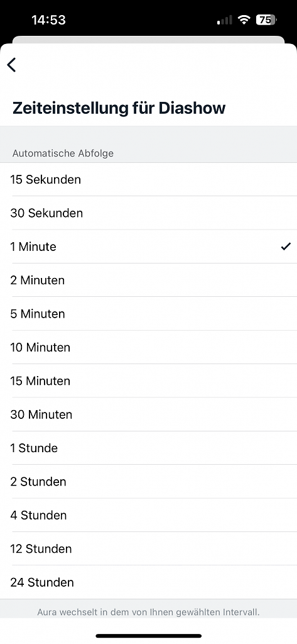Choose the 2 Minuten option
Image resolution: width=297 pixels, height=644 pixels.
point(148,280)
